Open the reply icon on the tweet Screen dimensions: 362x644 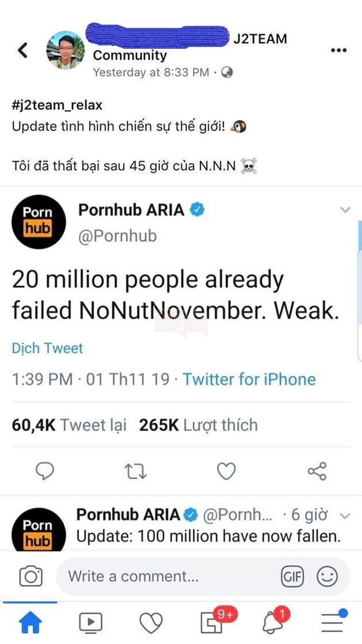coord(45,471)
